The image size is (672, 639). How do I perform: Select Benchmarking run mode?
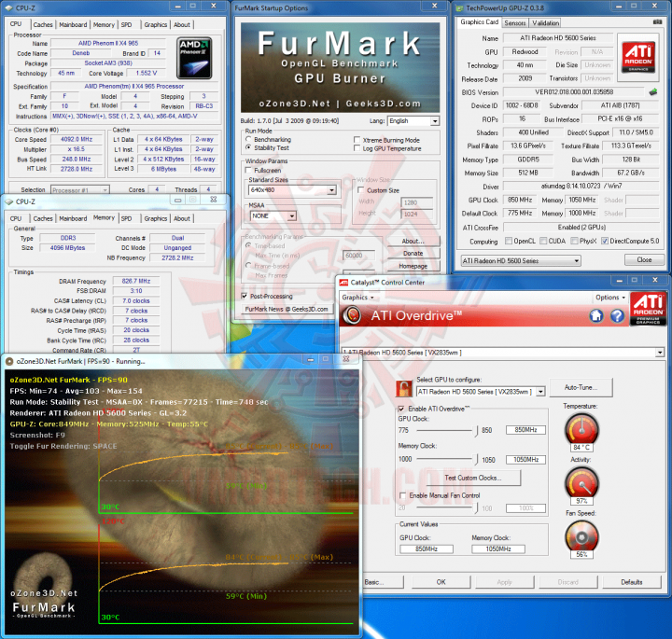pyautogui.click(x=248, y=139)
